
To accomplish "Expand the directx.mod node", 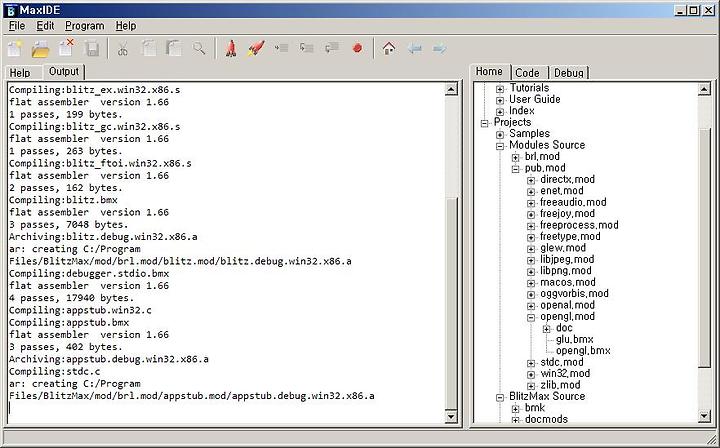I will tap(531, 180).
